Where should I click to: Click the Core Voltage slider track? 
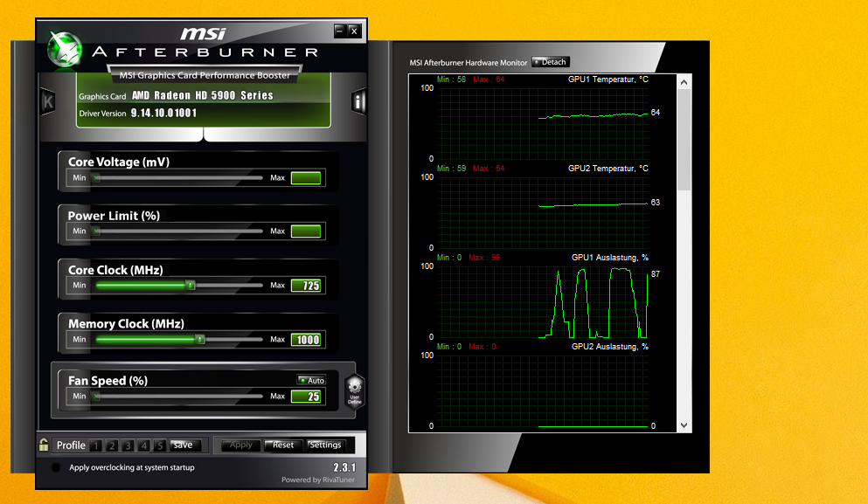pos(178,177)
